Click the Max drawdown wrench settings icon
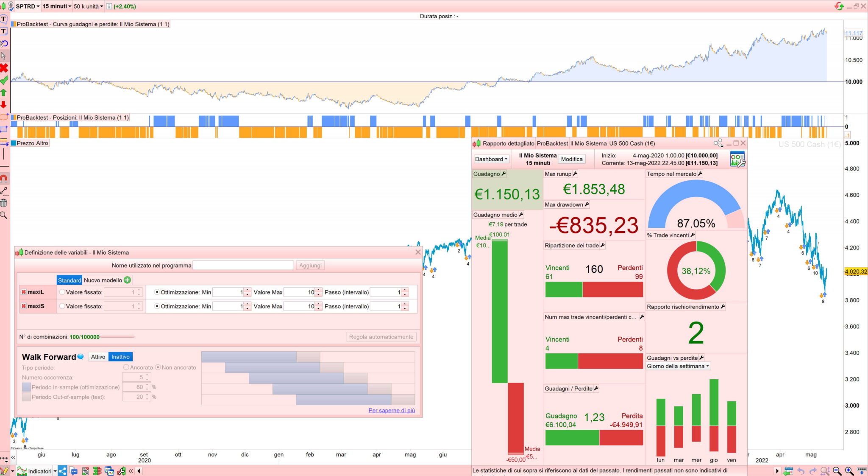This screenshot has width=868, height=476. point(587,204)
